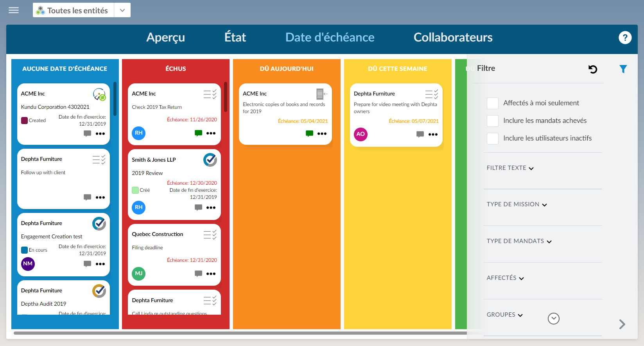Viewport: 644px width, 346px height.
Task: Click the AO assignee avatar
Action: tap(361, 134)
